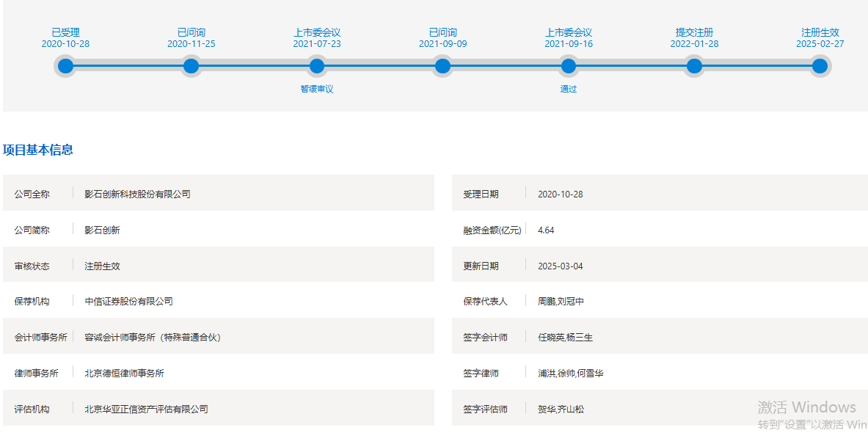This screenshot has height=433, width=868.
Task: Click signing lawyers 浦洪,徐帅,何雪华
Action: (570, 374)
